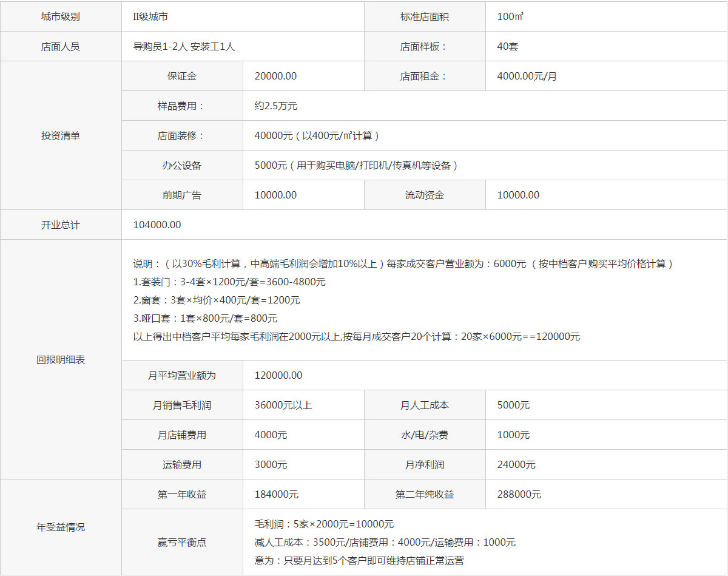The image size is (728, 576).
Task: Select the 店面装修 label cell
Action: click(x=182, y=135)
